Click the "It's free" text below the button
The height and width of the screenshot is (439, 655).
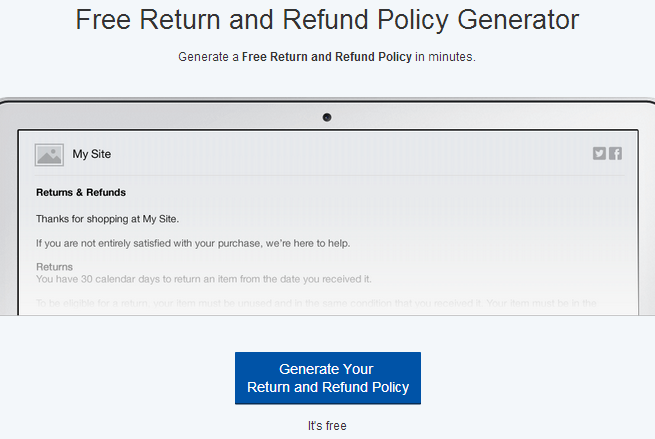coord(327,426)
